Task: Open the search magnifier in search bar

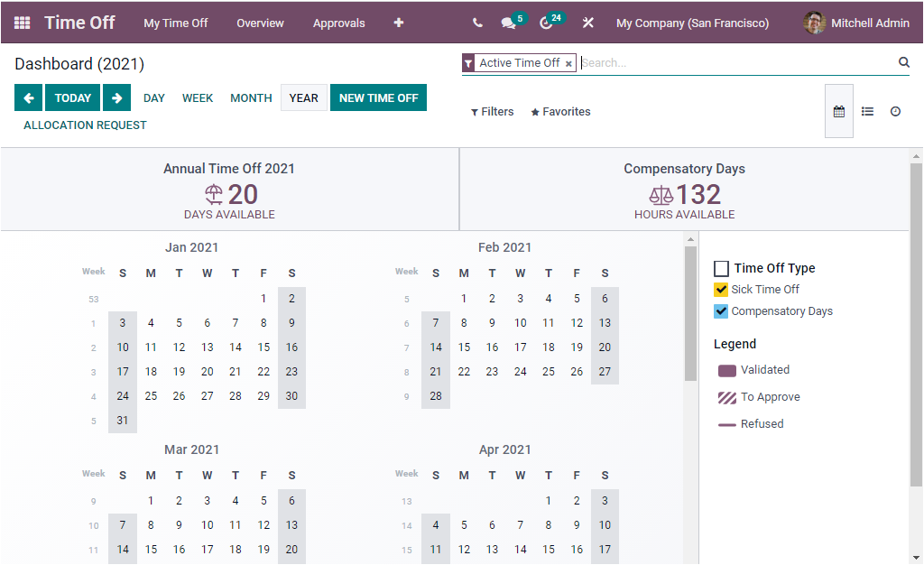Action: point(903,62)
